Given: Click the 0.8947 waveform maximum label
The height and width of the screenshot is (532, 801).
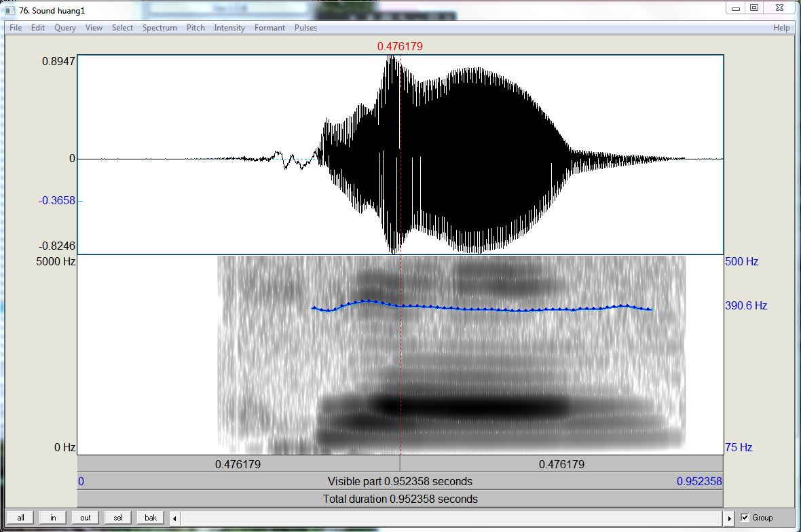Looking at the screenshot, I should (x=58, y=61).
